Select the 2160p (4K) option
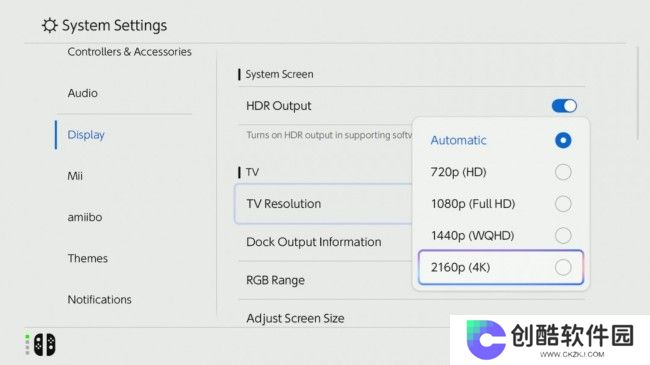650x365 pixels. 501,267
